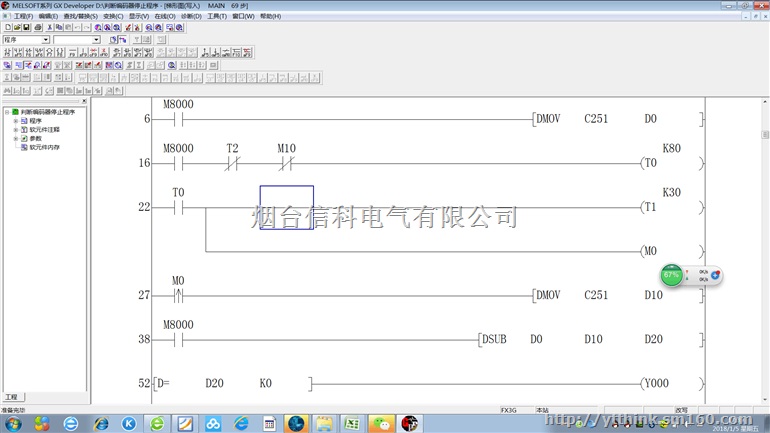The image size is (770, 433).
Task: Insert rising pulse contact sF7 icon
Action: pos(116,52)
